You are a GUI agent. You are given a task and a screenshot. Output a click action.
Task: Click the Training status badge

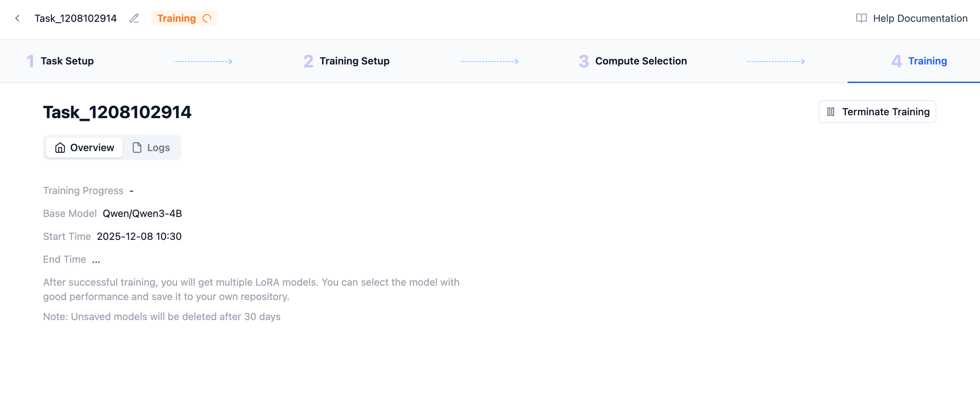[184, 18]
